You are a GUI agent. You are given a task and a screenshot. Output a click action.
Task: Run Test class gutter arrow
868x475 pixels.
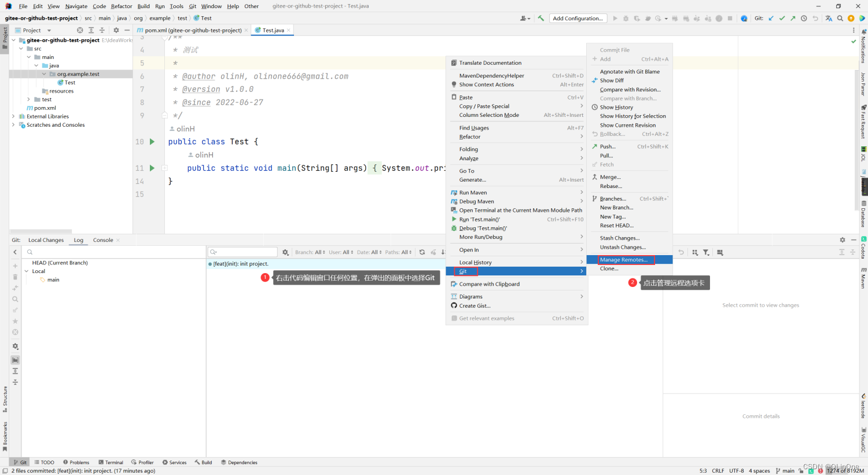[x=152, y=142]
